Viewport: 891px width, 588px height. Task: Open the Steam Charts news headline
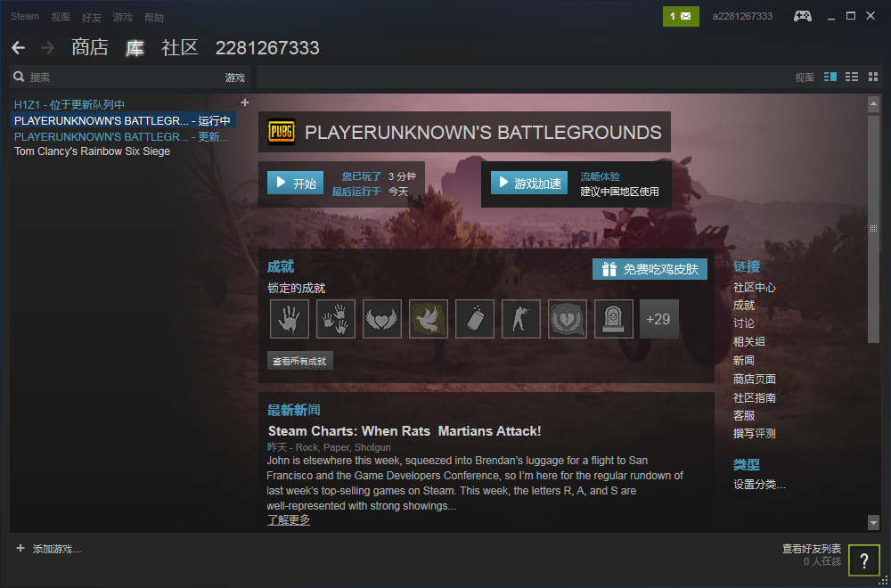(x=405, y=431)
